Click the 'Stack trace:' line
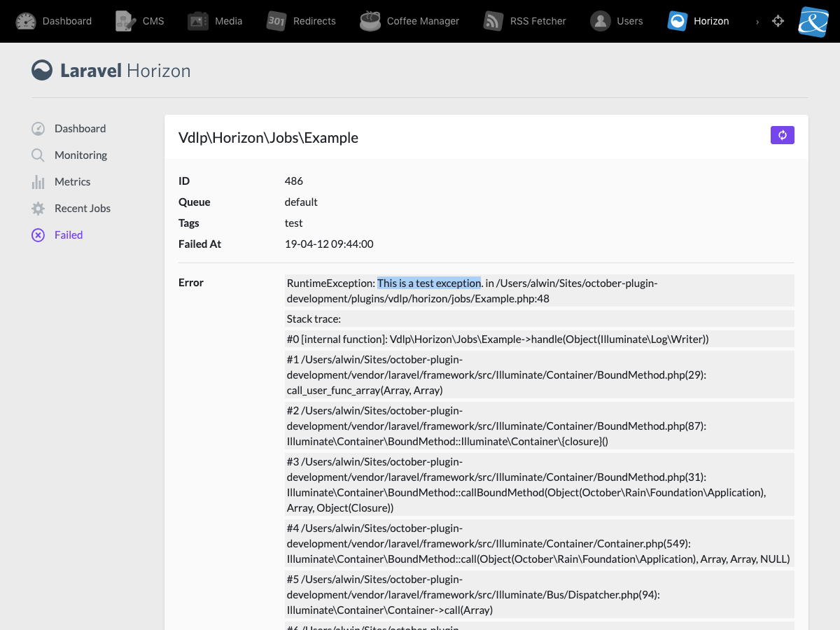Screen dimensions: 840x630 coord(539,318)
